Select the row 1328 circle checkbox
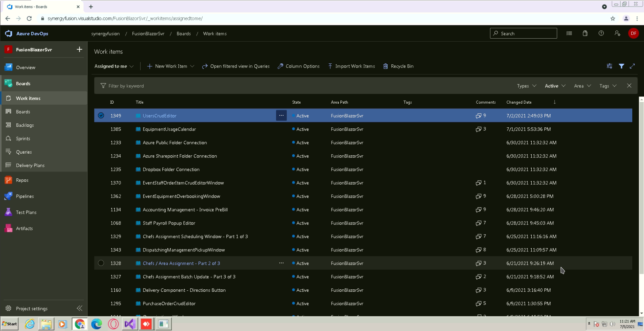Viewport: 644px width, 331px height. tap(101, 263)
